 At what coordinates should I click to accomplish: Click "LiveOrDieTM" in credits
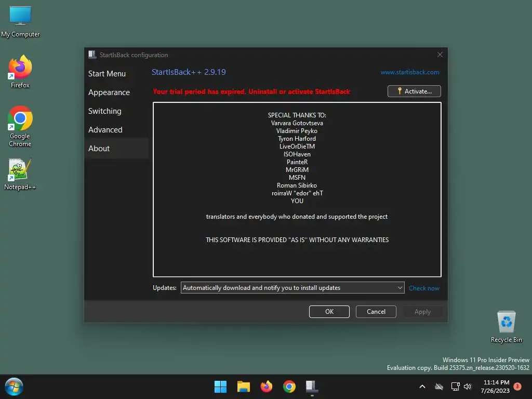click(297, 146)
